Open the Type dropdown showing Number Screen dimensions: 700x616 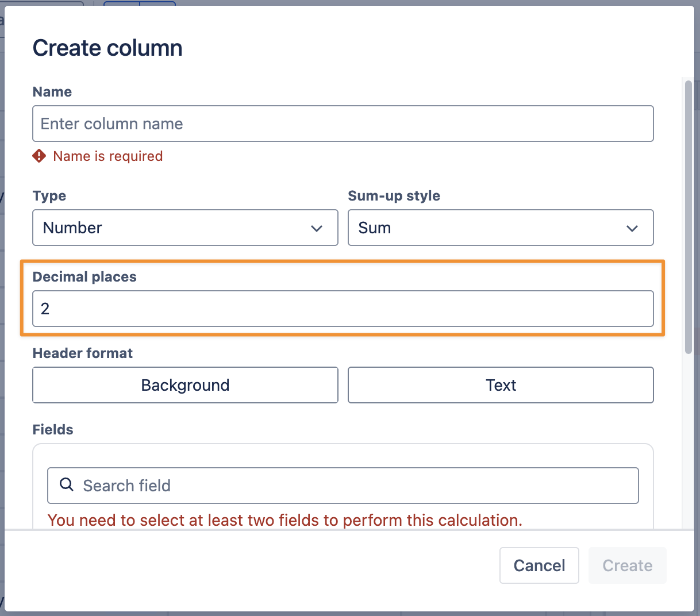pos(185,228)
